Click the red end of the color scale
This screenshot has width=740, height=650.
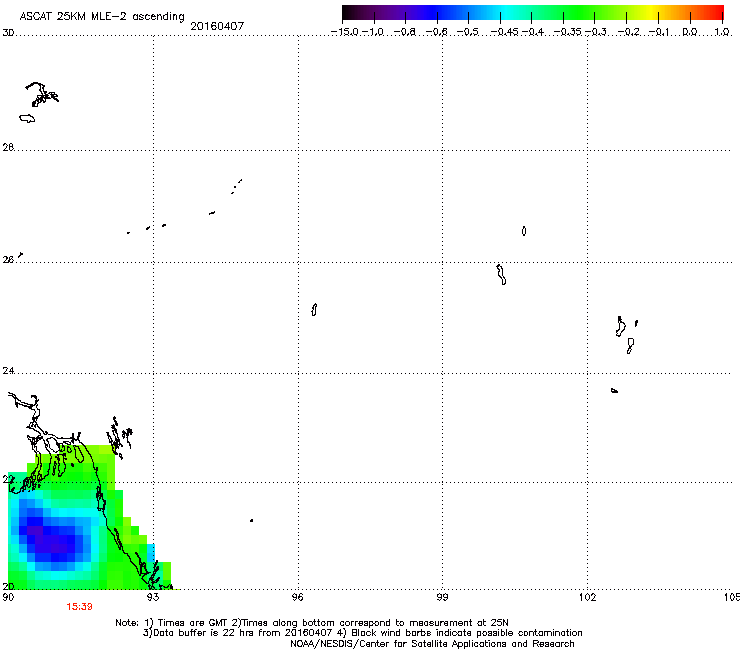(715, 13)
